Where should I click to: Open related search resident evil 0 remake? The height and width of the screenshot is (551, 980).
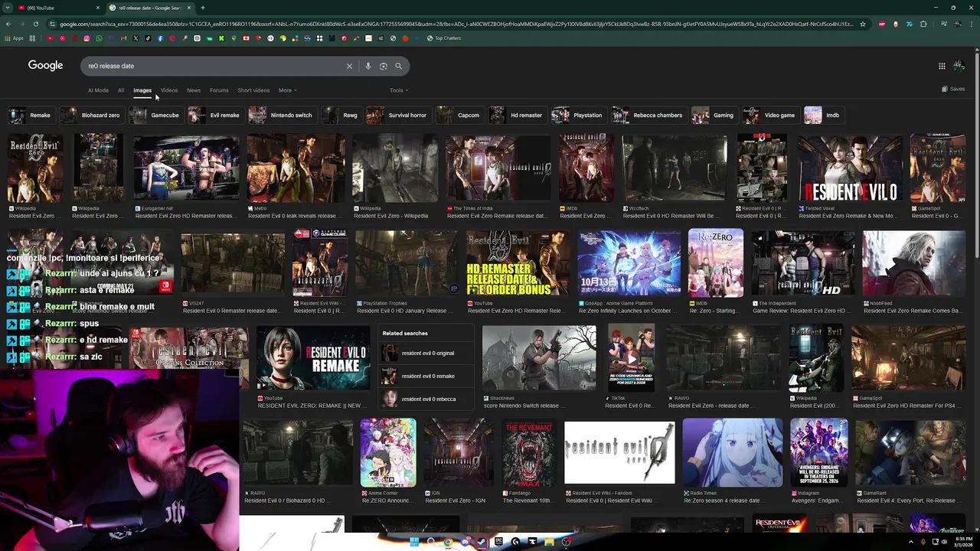coord(427,376)
